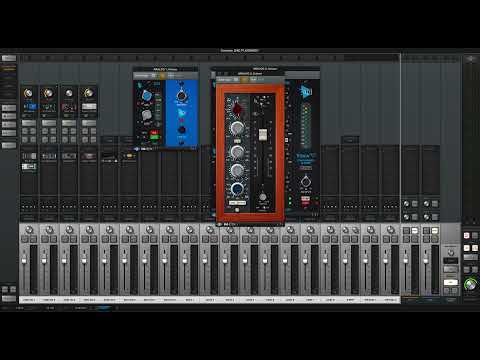This screenshot has height=360, width=480.
Task: Click the top grey button in the left sidebar
Action: coord(9,58)
